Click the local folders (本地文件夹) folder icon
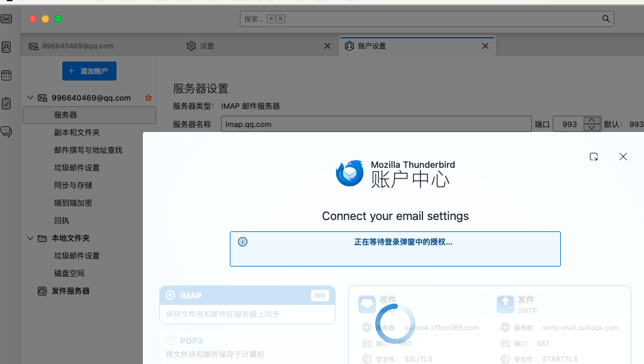This screenshot has width=644, height=364. (42, 238)
